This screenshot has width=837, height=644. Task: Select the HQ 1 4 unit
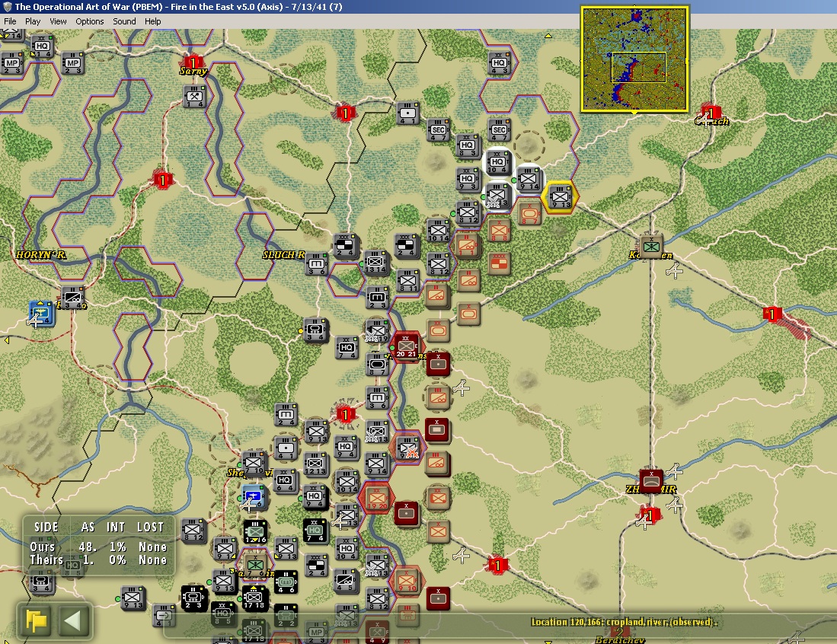click(x=42, y=47)
